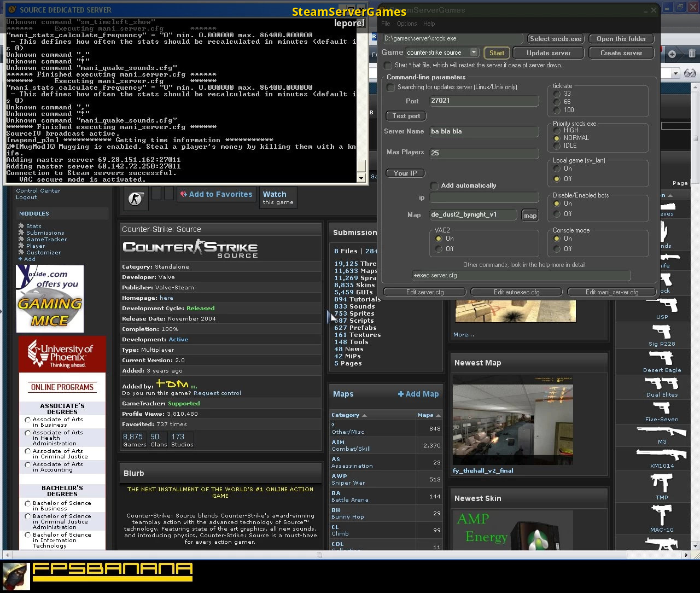Open the Customizer module link
Screen dimensions: 700x593
(x=44, y=252)
